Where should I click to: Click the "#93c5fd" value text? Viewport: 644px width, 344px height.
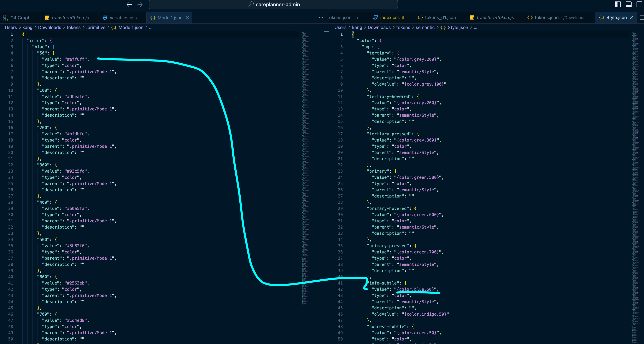point(76,171)
